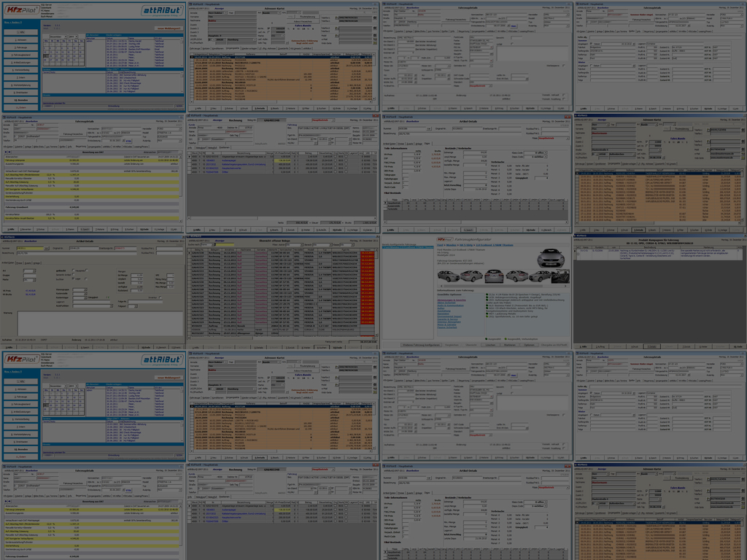Open the Motor & Getriebe options link
Image resolution: width=747 pixels, height=560 pixels.
tap(447, 324)
